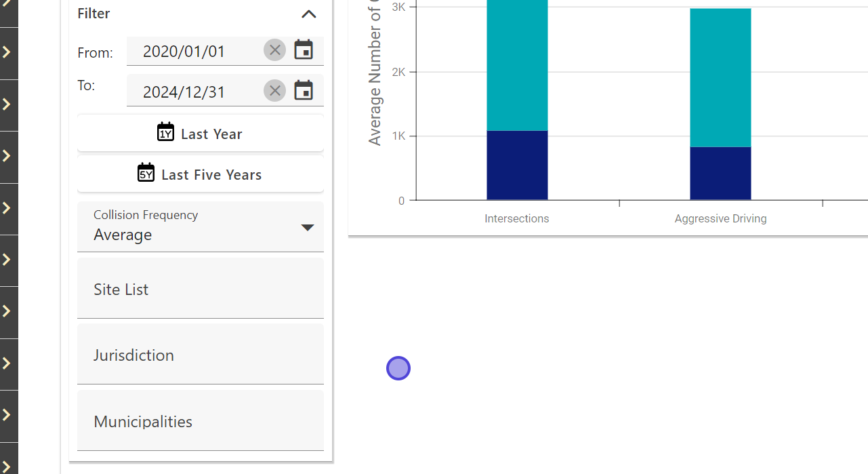Clear the To date value
Image resolution: width=868 pixels, height=474 pixels.
[x=274, y=91]
